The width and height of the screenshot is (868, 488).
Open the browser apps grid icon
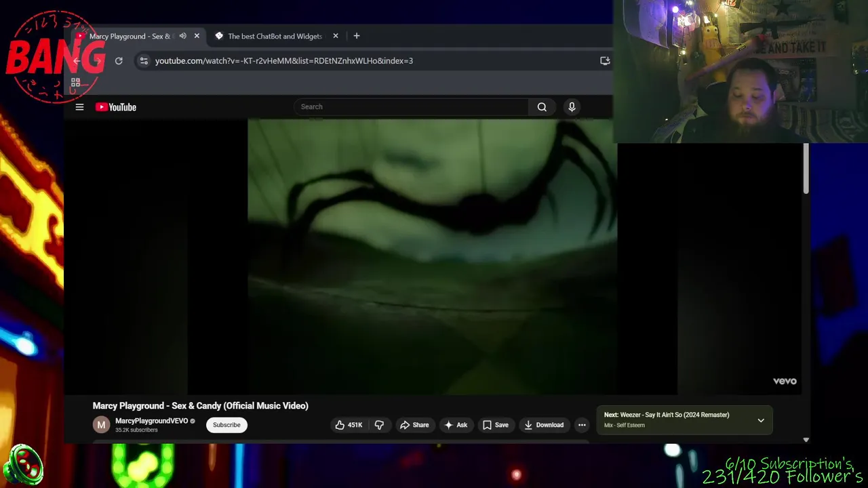(x=75, y=83)
